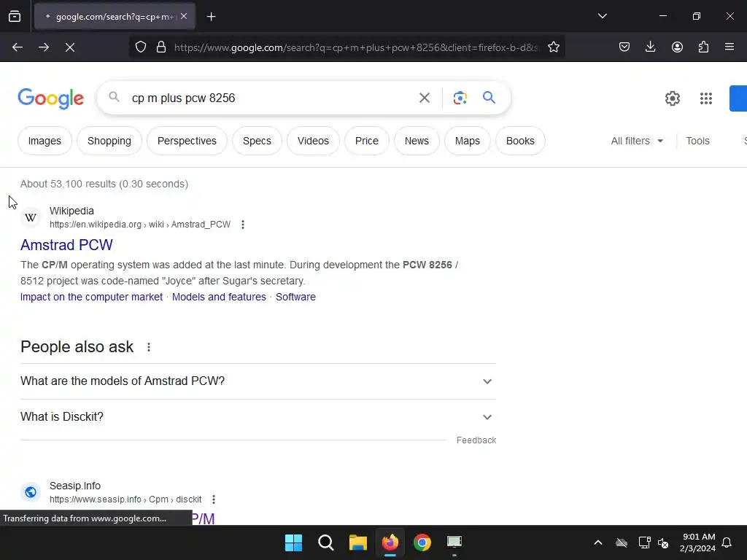Select the Shopping filter chip
Screen dimensions: 747x560
click(x=109, y=141)
